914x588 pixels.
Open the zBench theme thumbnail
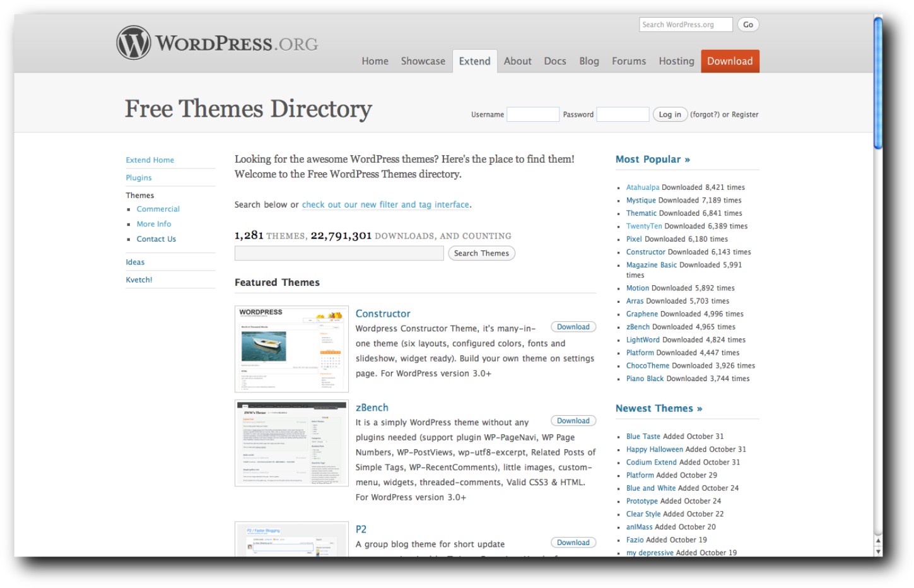tap(291, 443)
